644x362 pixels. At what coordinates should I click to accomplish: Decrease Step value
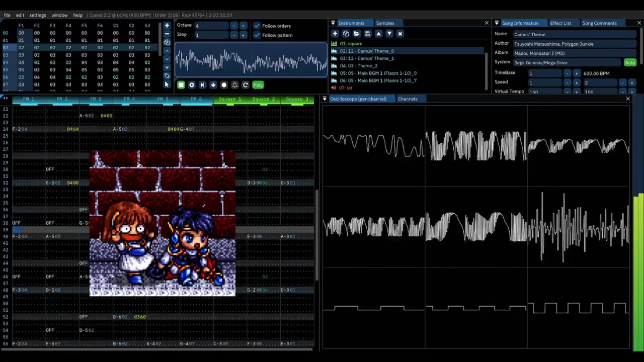[x=233, y=35]
